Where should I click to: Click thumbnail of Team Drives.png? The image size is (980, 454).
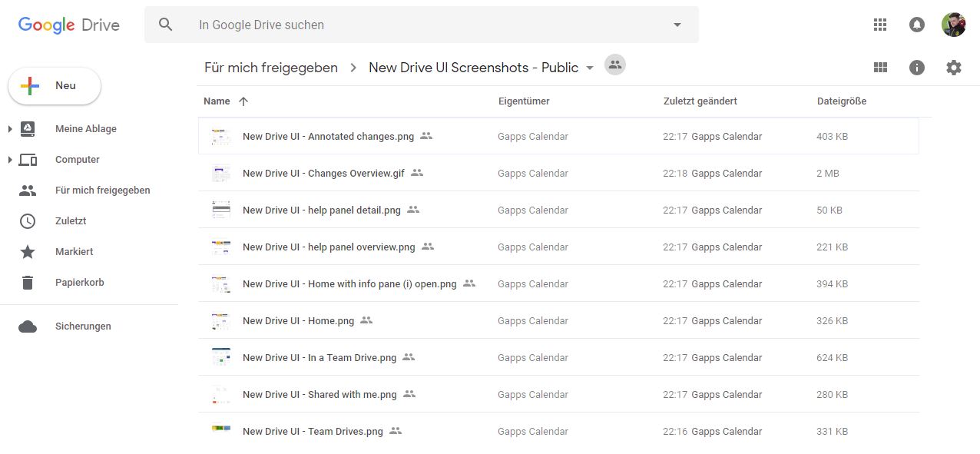[x=221, y=429]
